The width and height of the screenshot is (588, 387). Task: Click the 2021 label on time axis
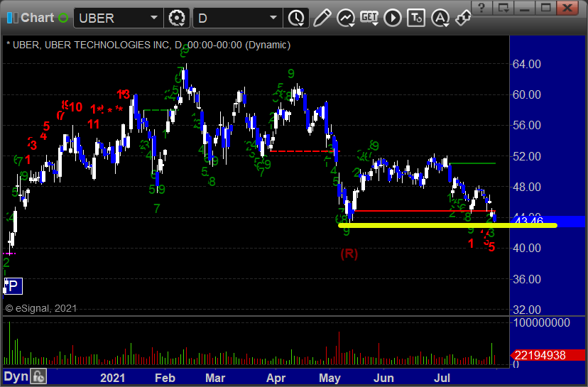click(x=112, y=378)
